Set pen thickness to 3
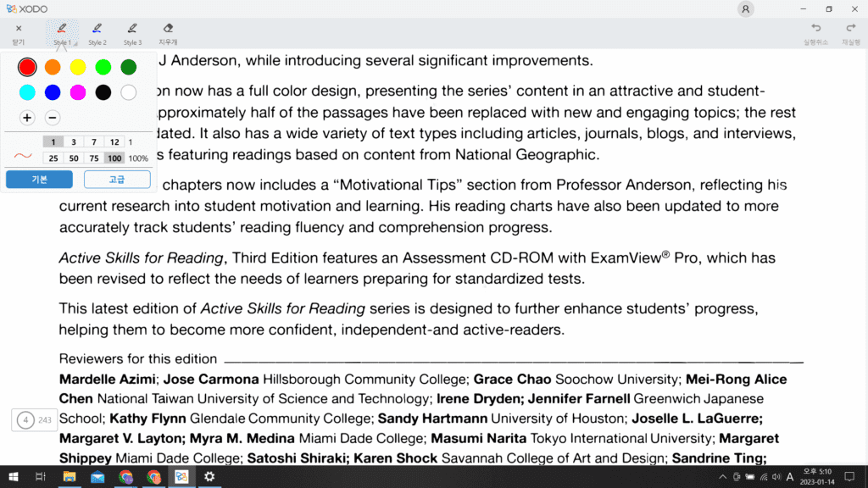 (x=74, y=142)
